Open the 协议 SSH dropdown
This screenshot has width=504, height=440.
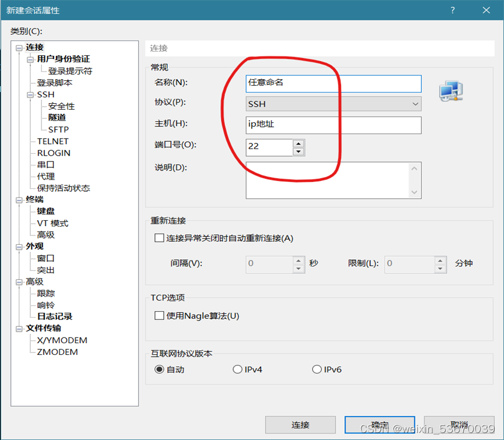click(x=334, y=104)
